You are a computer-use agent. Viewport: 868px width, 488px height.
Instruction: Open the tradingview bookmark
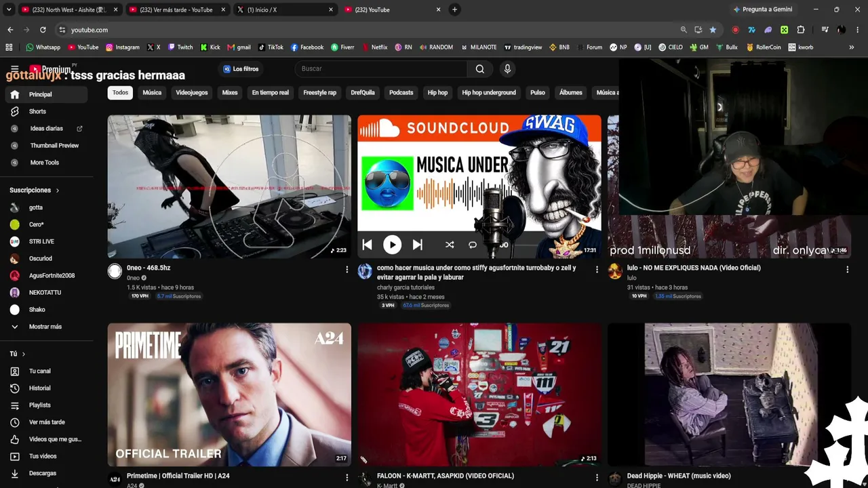[522, 47]
